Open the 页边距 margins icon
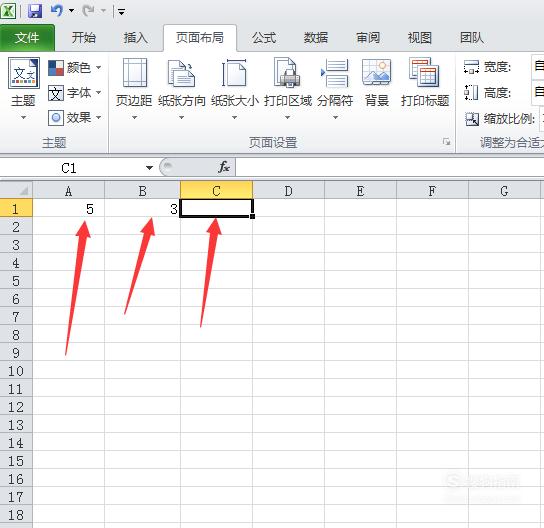Image resolution: width=544 pixels, height=528 pixels. coord(135,73)
